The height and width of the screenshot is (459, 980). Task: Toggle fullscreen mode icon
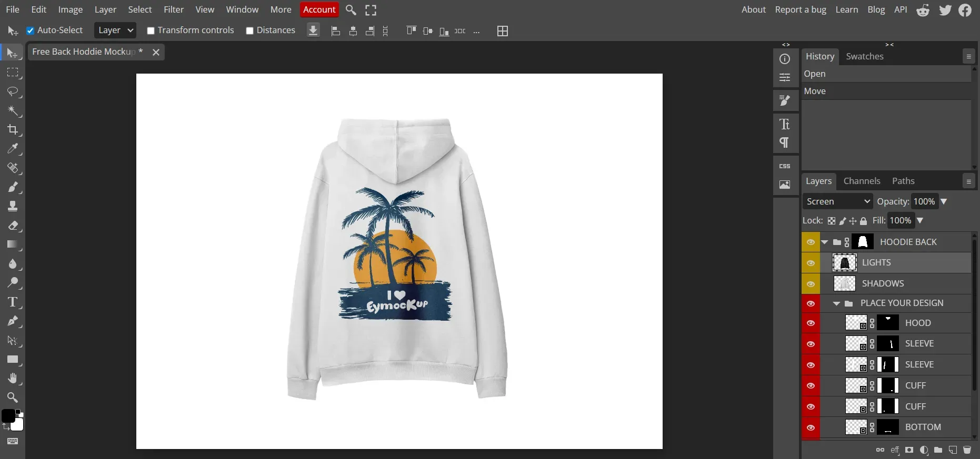click(x=371, y=10)
